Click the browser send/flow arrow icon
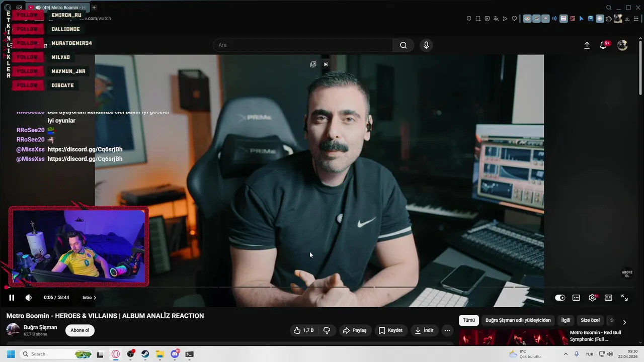This screenshot has height=362, width=644. click(505, 19)
